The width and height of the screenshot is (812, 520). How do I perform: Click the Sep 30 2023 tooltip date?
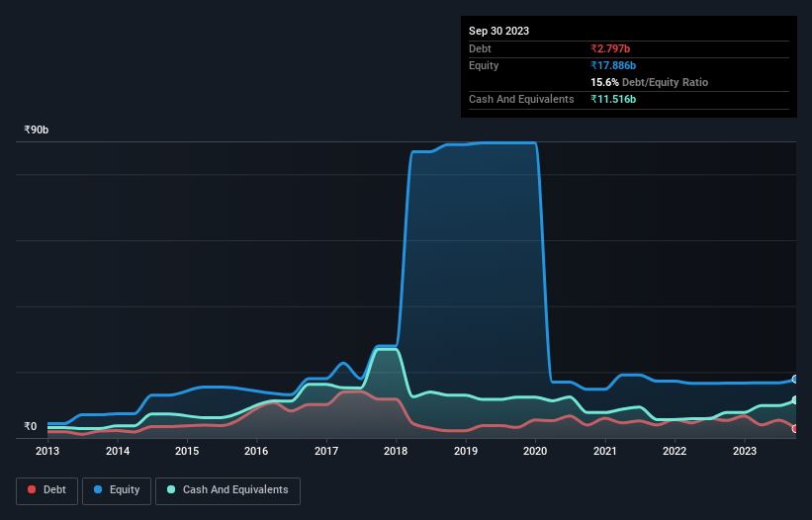point(498,31)
